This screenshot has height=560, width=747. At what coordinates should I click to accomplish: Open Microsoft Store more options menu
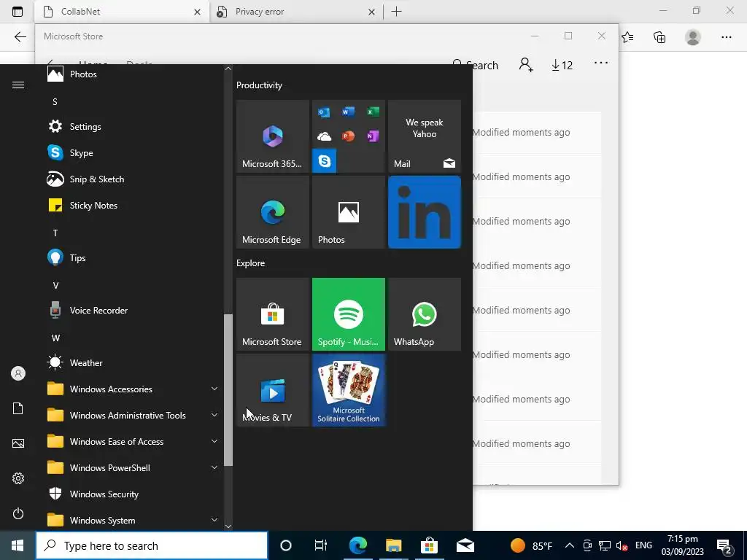[x=601, y=63]
